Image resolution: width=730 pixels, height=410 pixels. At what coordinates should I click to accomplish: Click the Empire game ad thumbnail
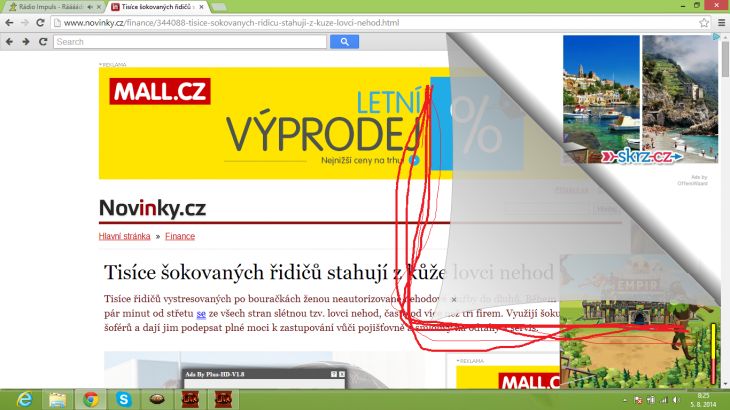click(640, 321)
